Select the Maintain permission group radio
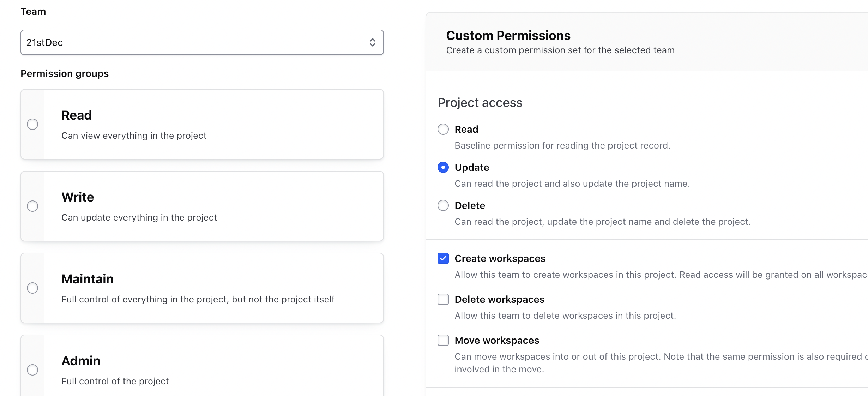Image resolution: width=868 pixels, height=396 pixels. click(x=32, y=288)
